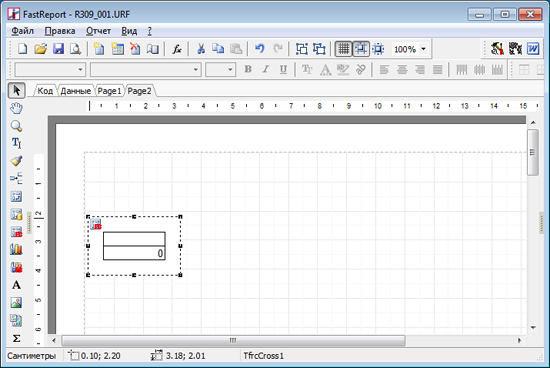Select the copy format brush tool
This screenshot has height=368, width=550.
click(16, 161)
